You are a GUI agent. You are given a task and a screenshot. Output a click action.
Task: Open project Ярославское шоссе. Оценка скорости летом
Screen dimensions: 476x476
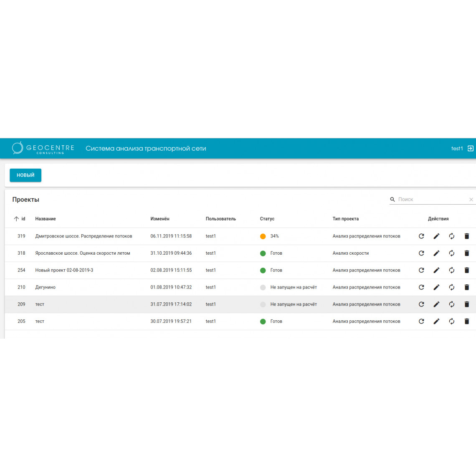[83, 253]
